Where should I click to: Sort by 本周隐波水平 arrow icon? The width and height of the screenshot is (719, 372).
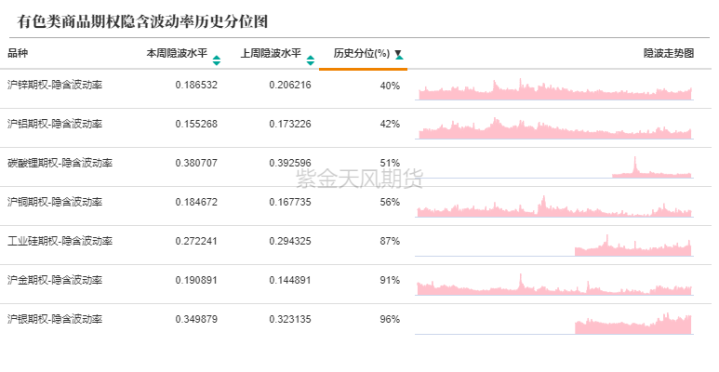coord(216,60)
